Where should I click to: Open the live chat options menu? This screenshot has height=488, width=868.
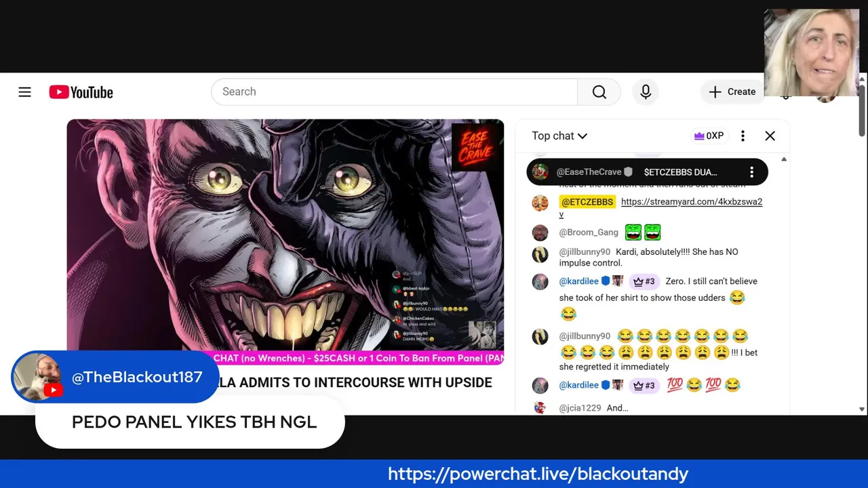point(743,136)
